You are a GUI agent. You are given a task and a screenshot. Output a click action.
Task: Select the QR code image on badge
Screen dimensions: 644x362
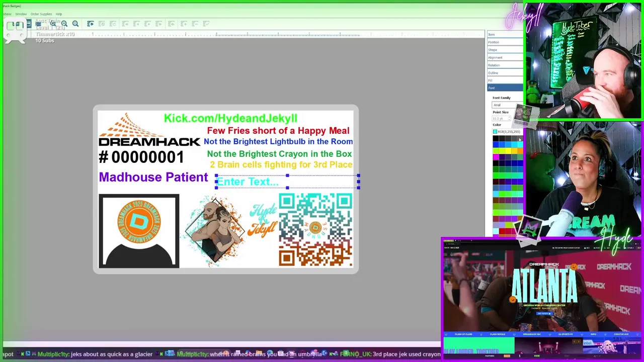pyautogui.click(x=315, y=230)
